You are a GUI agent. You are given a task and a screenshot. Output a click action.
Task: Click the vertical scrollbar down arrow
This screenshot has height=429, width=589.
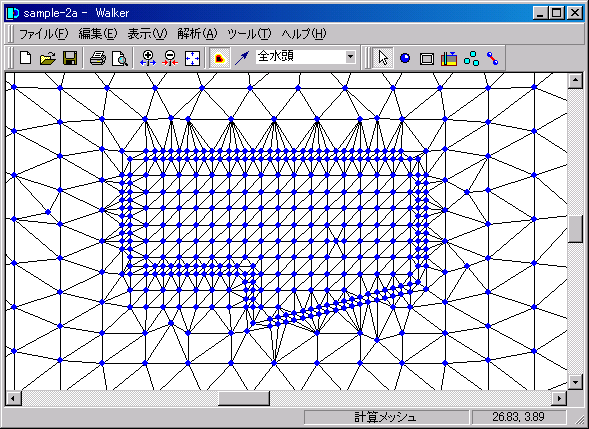575,382
